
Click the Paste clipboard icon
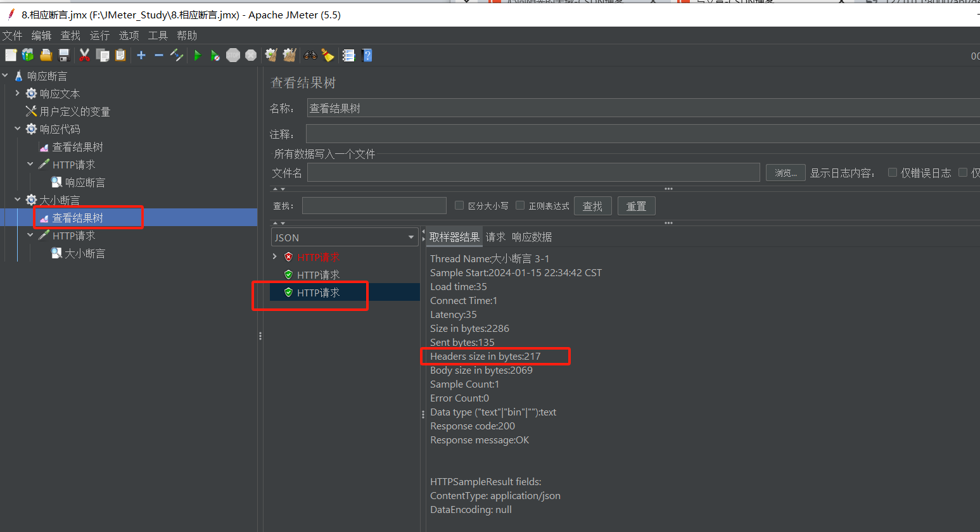coord(120,56)
